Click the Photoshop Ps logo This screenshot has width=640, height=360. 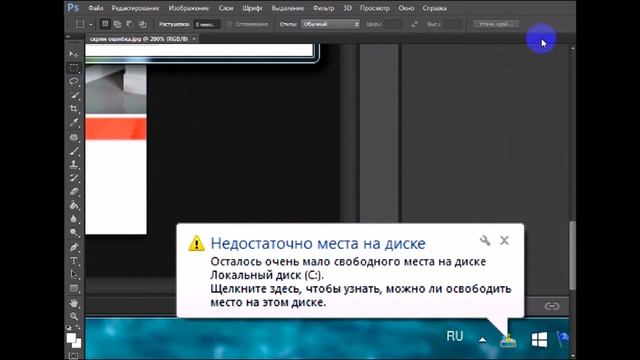[73, 7]
